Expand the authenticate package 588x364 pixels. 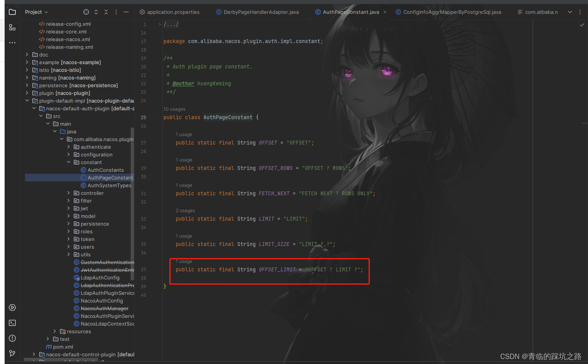pyautogui.click(x=68, y=147)
